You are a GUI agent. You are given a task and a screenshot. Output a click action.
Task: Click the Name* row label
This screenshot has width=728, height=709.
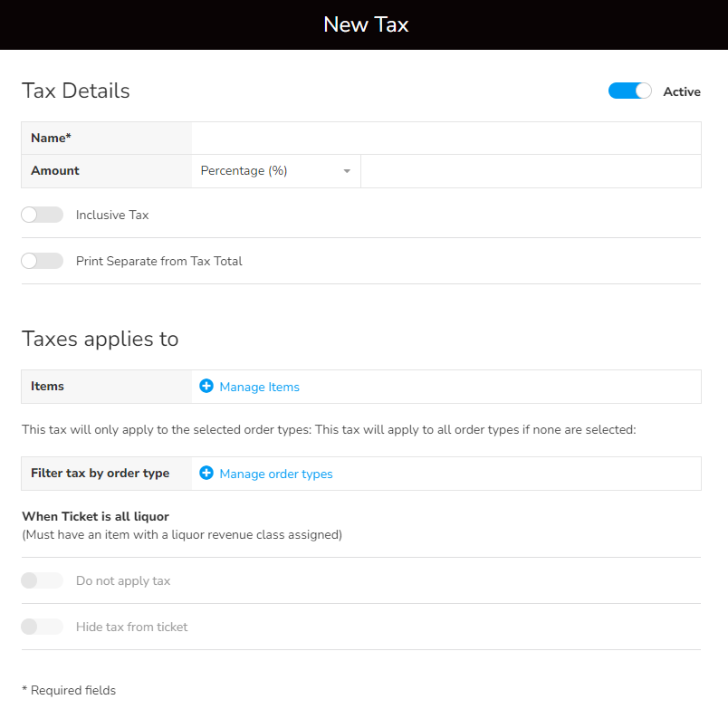coord(51,139)
